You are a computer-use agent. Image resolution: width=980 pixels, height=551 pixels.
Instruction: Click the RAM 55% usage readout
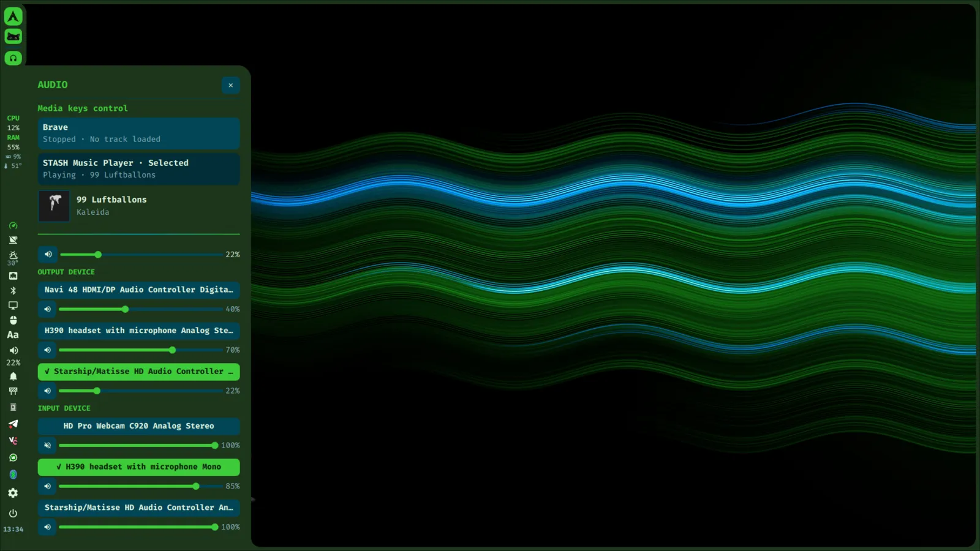(x=13, y=143)
